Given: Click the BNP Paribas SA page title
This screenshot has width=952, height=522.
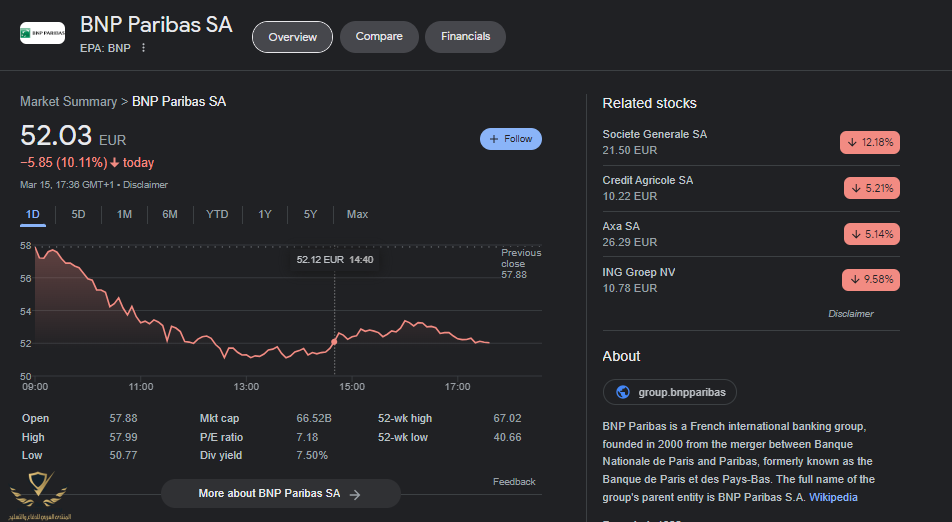Looking at the screenshot, I should pyautogui.click(x=156, y=25).
